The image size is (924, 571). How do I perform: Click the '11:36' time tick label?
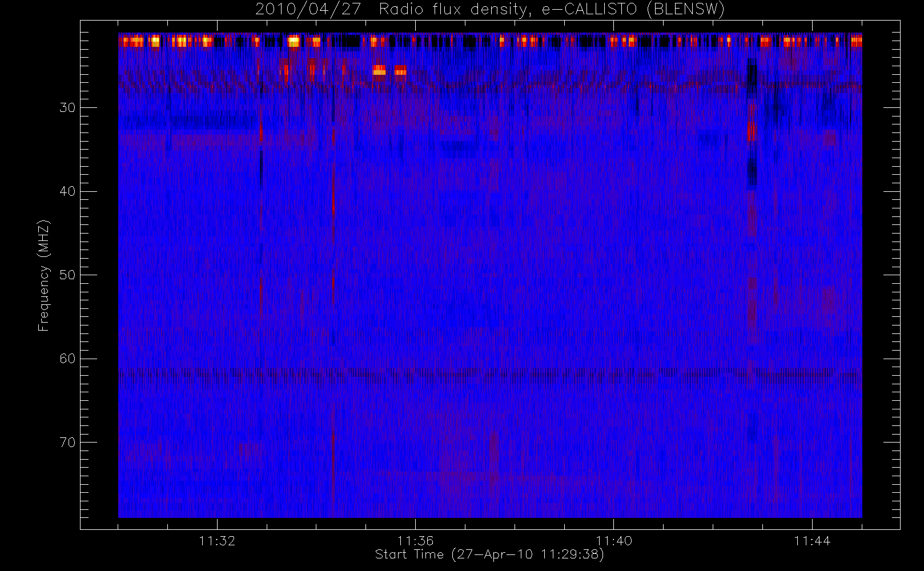(415, 541)
